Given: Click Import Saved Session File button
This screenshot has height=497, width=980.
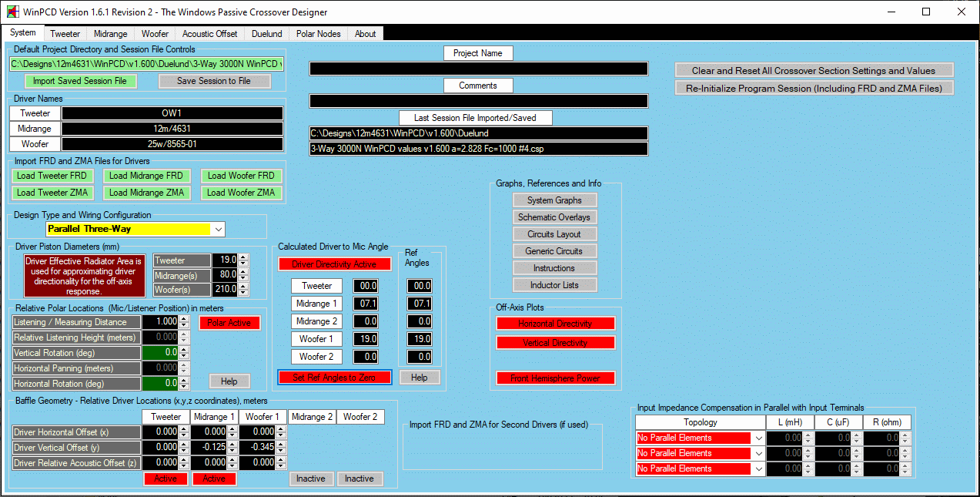Looking at the screenshot, I should point(79,81).
